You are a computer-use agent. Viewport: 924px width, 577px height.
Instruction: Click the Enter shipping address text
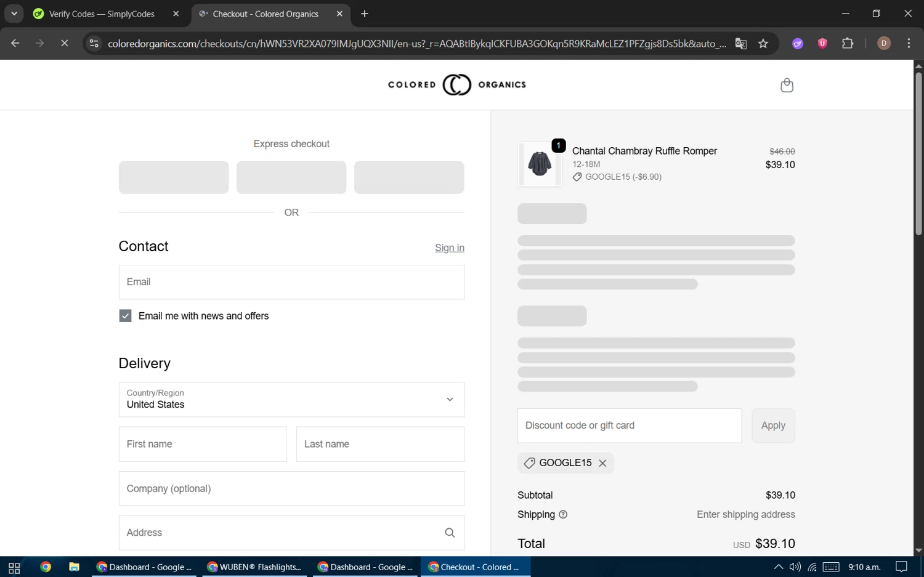[746, 515]
